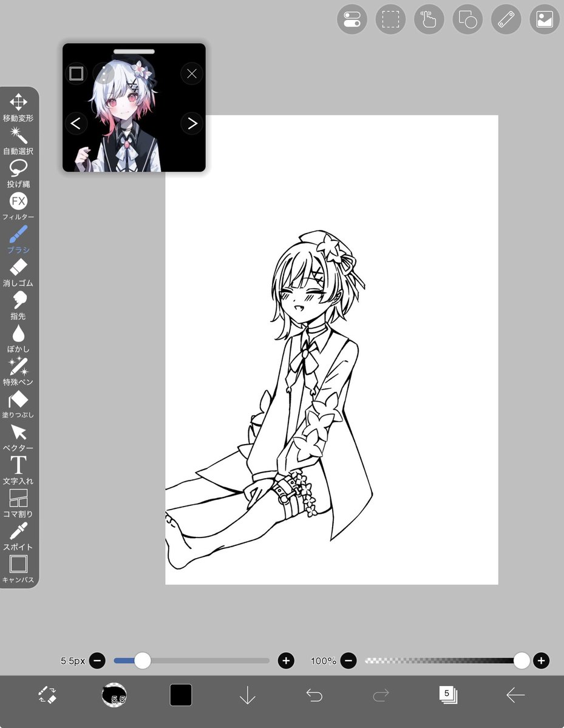Close the reference image window

[192, 74]
